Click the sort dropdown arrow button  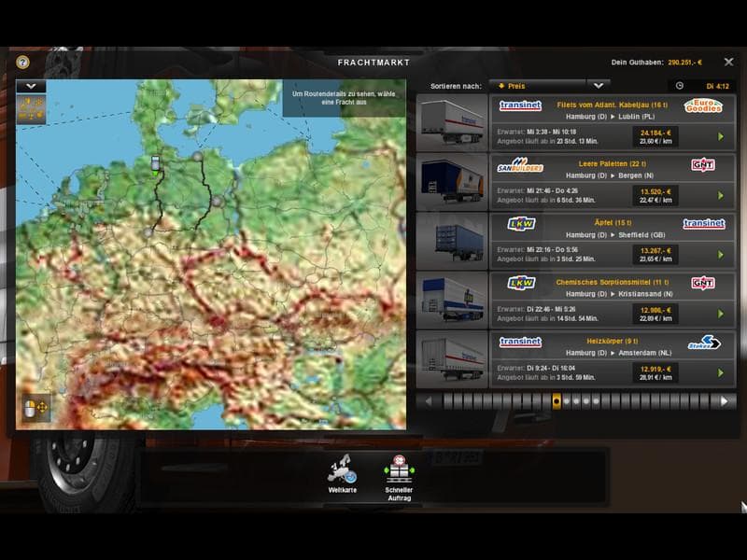pyautogui.click(x=599, y=86)
